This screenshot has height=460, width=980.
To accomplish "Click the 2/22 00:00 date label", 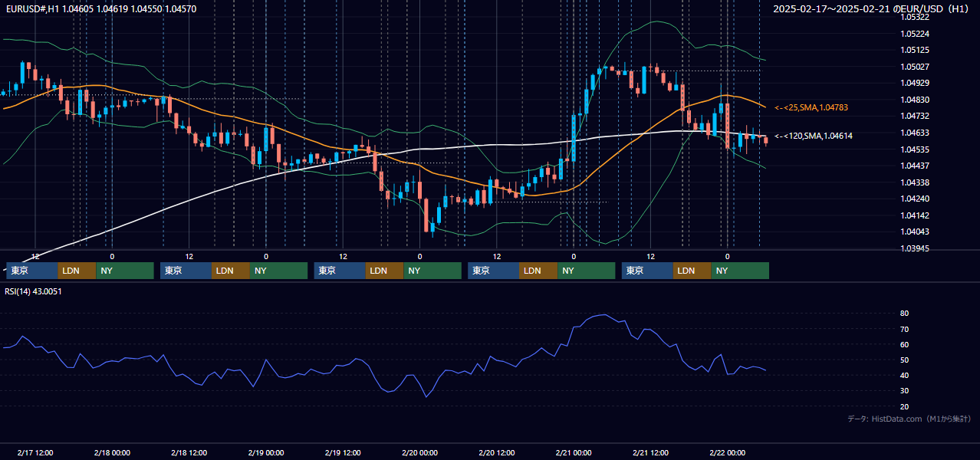I will [728, 453].
